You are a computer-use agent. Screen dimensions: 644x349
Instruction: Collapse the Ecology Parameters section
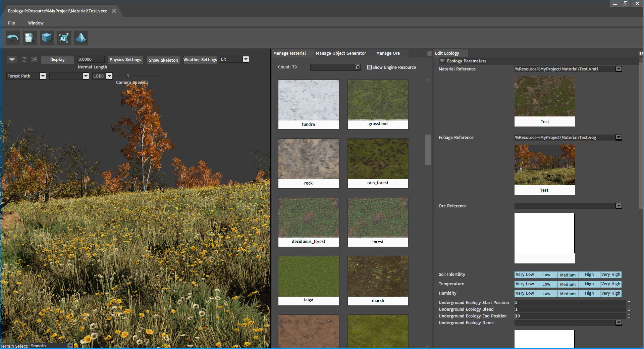click(x=442, y=61)
